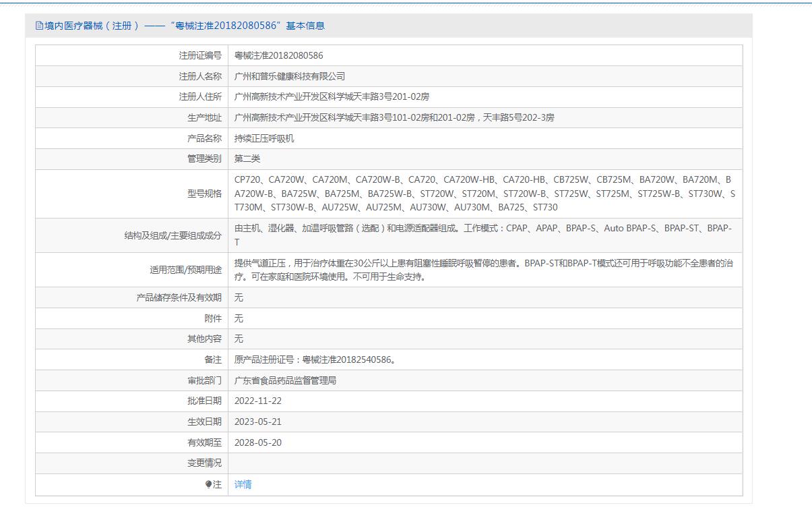
Task: Click the 生产地址 address value
Action: [394, 117]
